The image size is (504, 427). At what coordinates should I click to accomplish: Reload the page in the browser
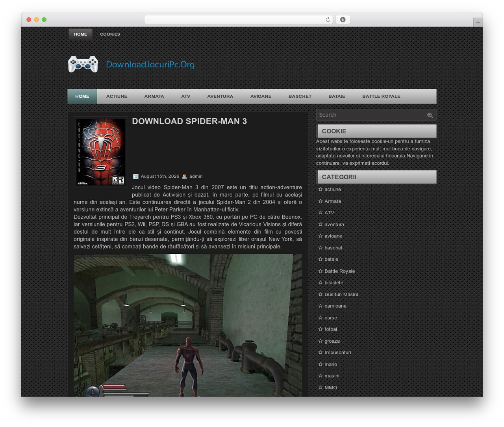click(x=328, y=20)
